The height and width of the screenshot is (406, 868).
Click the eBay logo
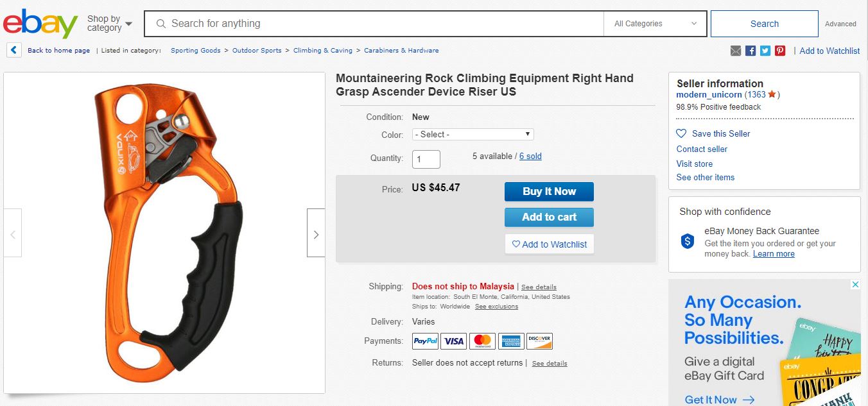click(40, 24)
